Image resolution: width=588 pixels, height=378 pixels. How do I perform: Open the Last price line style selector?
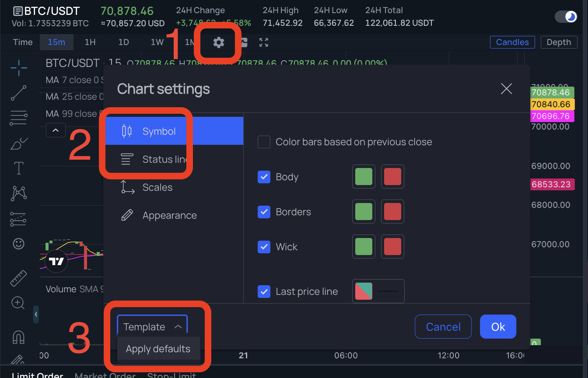click(x=388, y=291)
